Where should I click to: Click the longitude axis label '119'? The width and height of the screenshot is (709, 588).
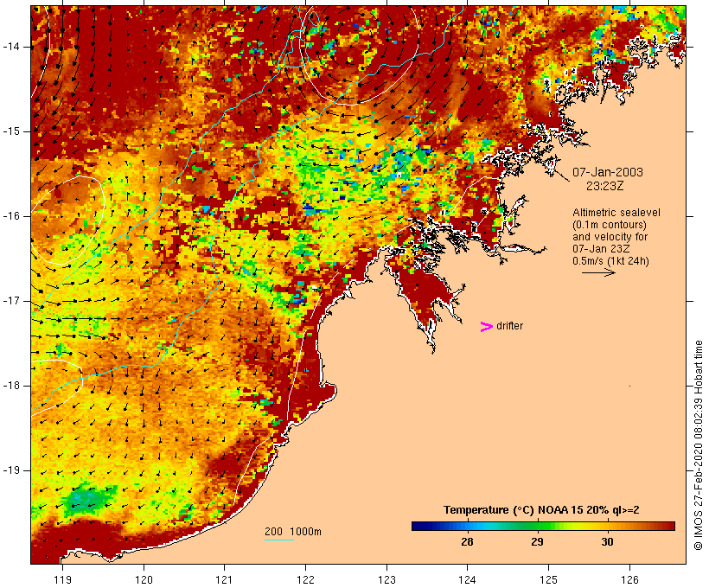pyautogui.click(x=62, y=579)
